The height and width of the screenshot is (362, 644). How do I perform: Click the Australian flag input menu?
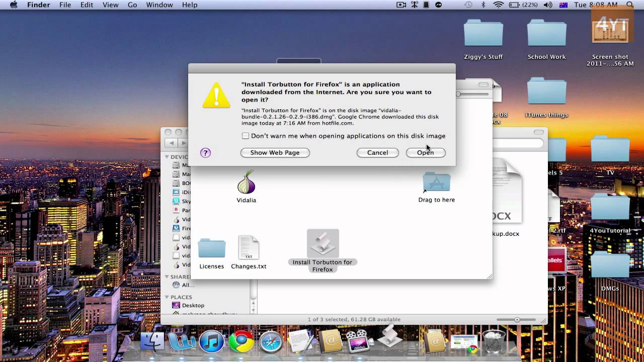click(563, 5)
